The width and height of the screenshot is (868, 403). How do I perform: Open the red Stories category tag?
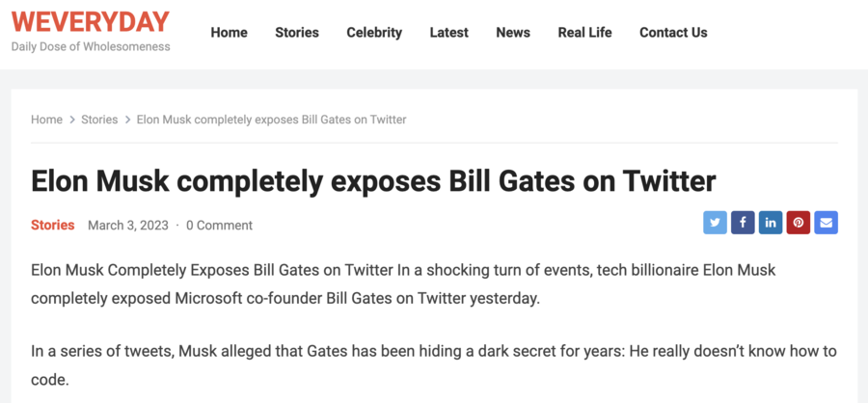53,225
